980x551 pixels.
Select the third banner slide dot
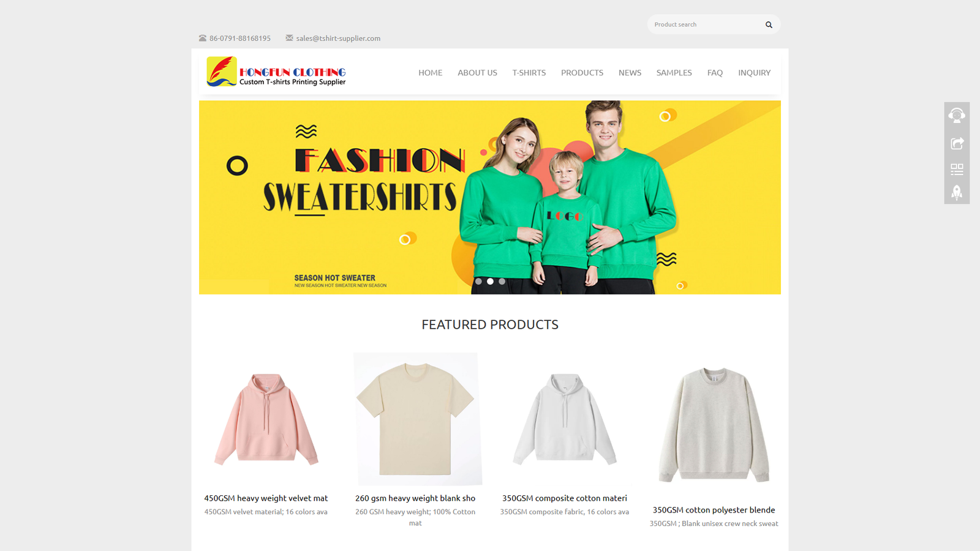502,282
